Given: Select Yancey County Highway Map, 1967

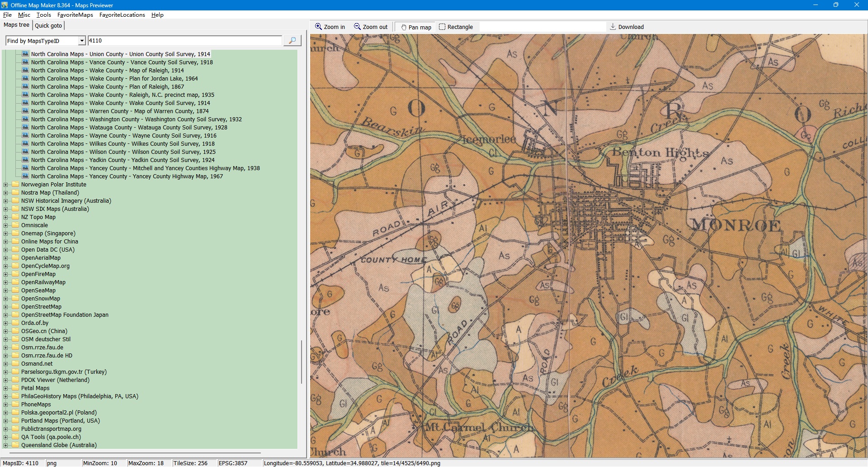Looking at the screenshot, I should 127,176.
